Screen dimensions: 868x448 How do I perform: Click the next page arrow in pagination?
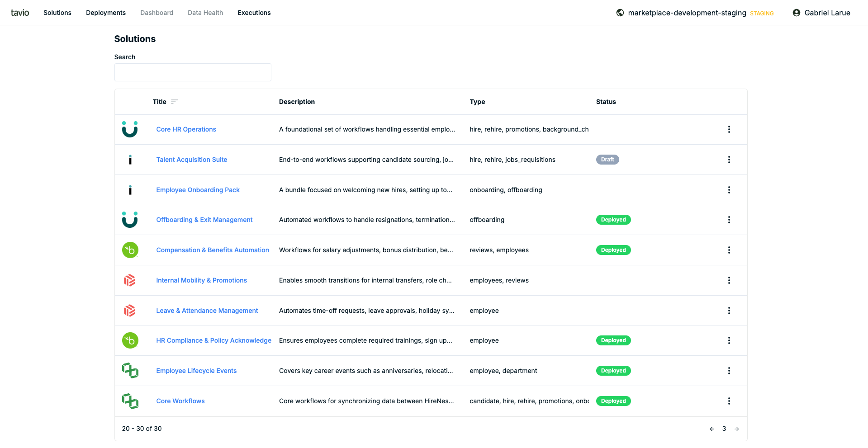pos(737,429)
